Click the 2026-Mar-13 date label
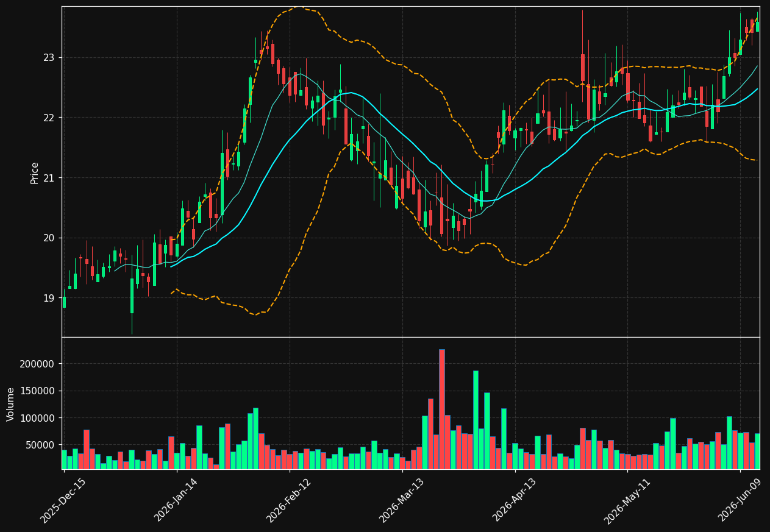770x532 pixels. click(401, 500)
